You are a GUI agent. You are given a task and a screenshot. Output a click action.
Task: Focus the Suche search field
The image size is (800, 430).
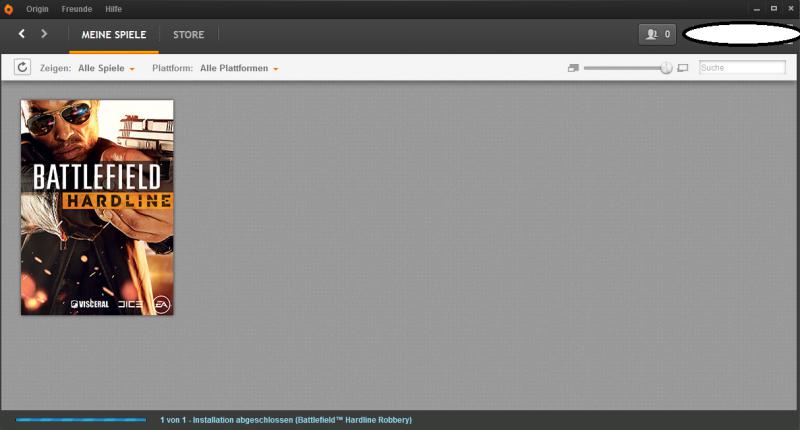pyautogui.click(x=742, y=68)
